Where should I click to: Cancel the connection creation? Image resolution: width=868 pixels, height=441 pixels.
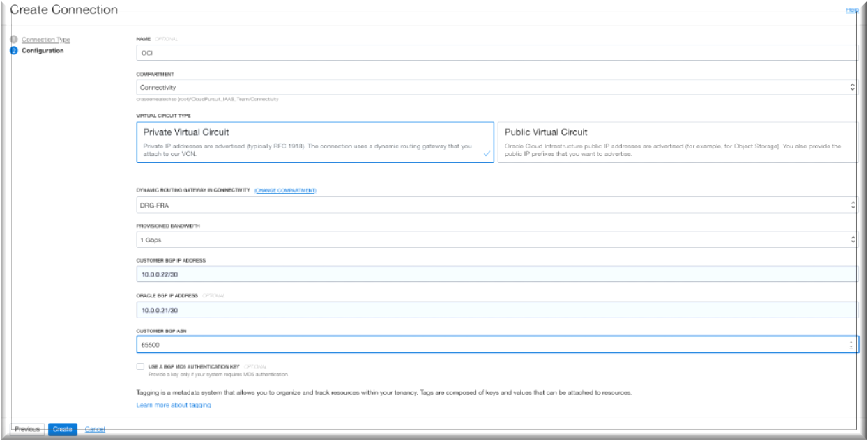pyautogui.click(x=95, y=429)
